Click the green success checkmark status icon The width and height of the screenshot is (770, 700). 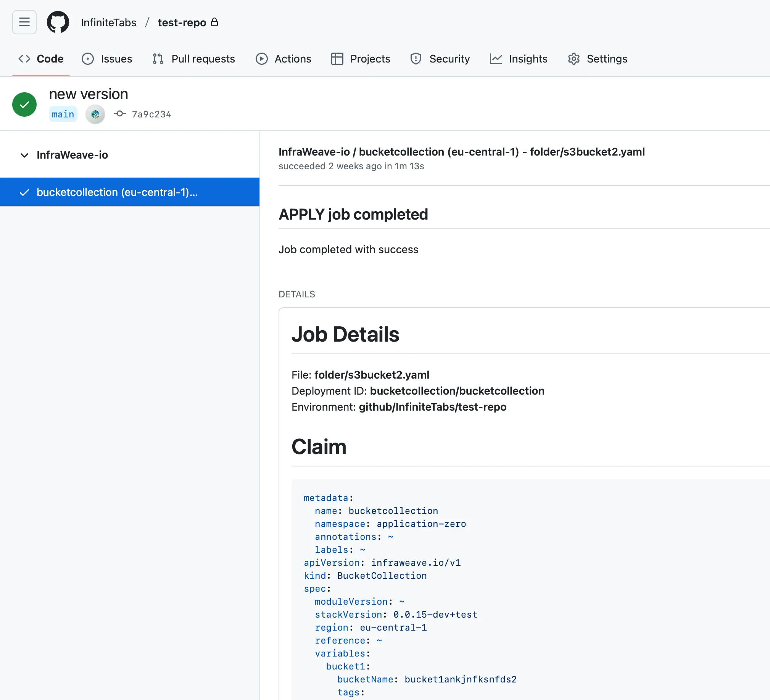(24, 104)
